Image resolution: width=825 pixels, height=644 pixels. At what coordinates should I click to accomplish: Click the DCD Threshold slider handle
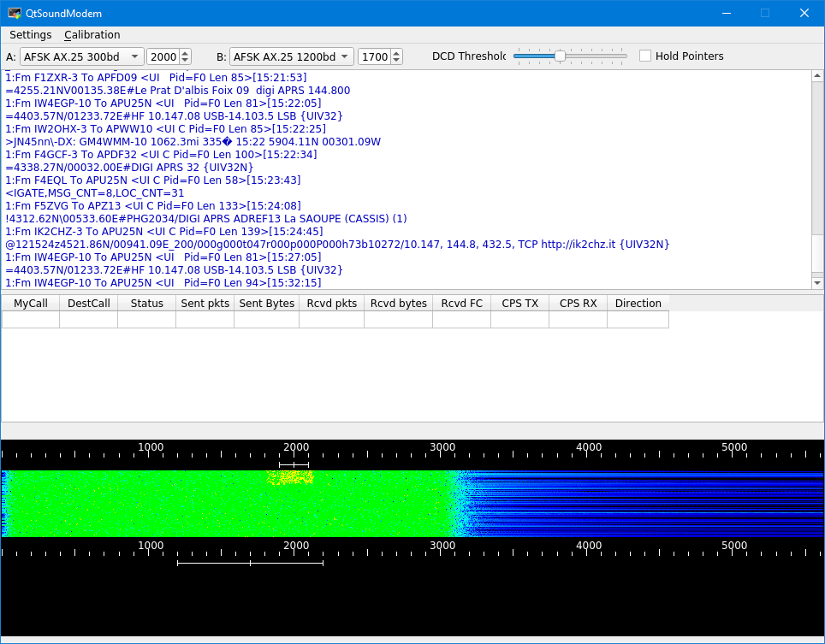pos(560,56)
